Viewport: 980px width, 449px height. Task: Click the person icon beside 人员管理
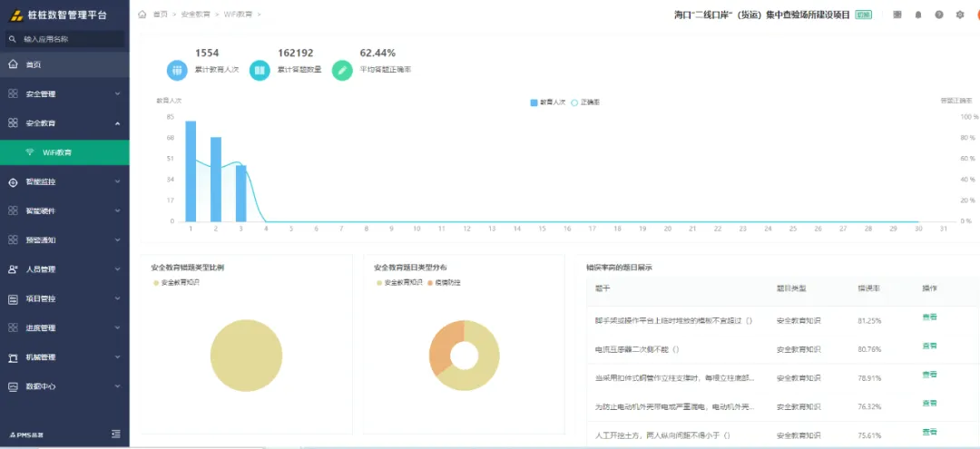point(13,269)
